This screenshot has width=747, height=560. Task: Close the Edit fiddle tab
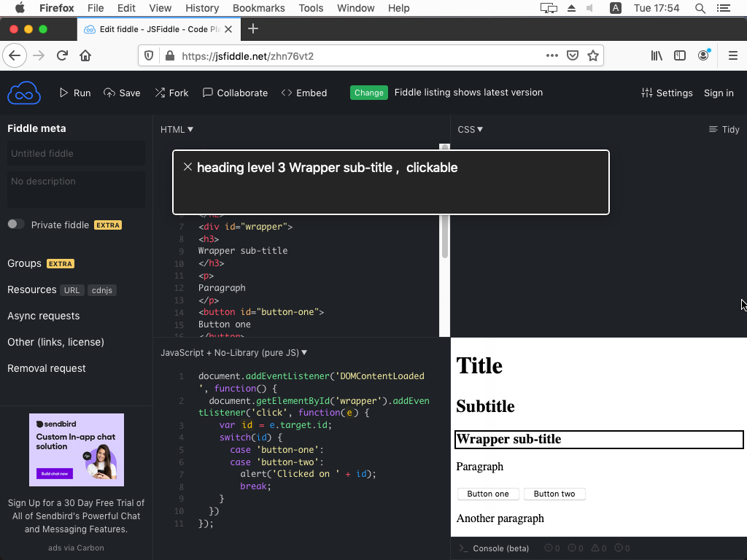point(228,29)
